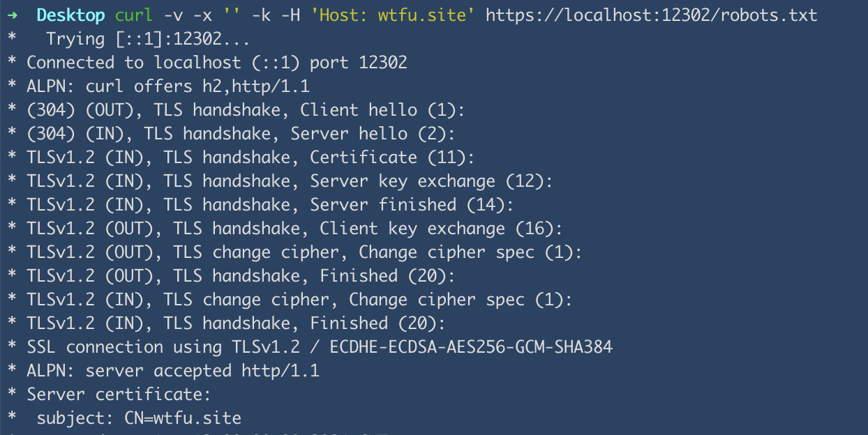Click the 'subject: CN=wtfu.site' text
This screenshot has width=868, height=435.
pos(139,418)
